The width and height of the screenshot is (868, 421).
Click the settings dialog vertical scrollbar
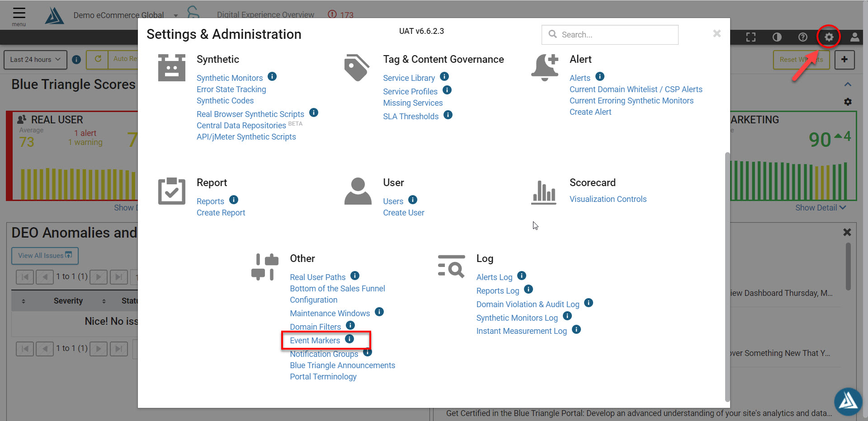tap(727, 276)
